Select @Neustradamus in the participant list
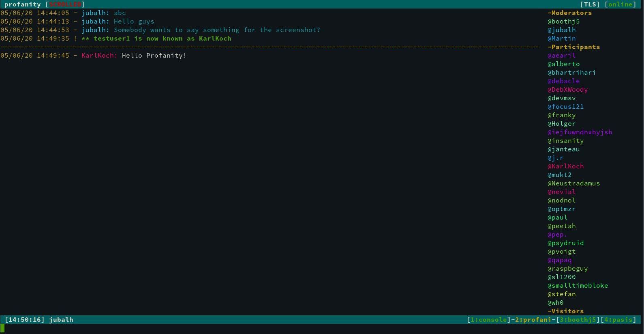644x334 pixels. tap(573, 183)
